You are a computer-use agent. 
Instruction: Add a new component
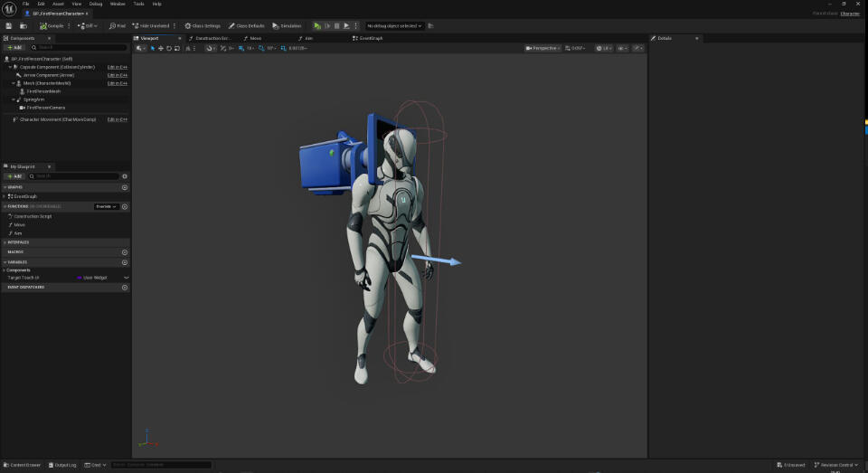[x=15, y=48]
